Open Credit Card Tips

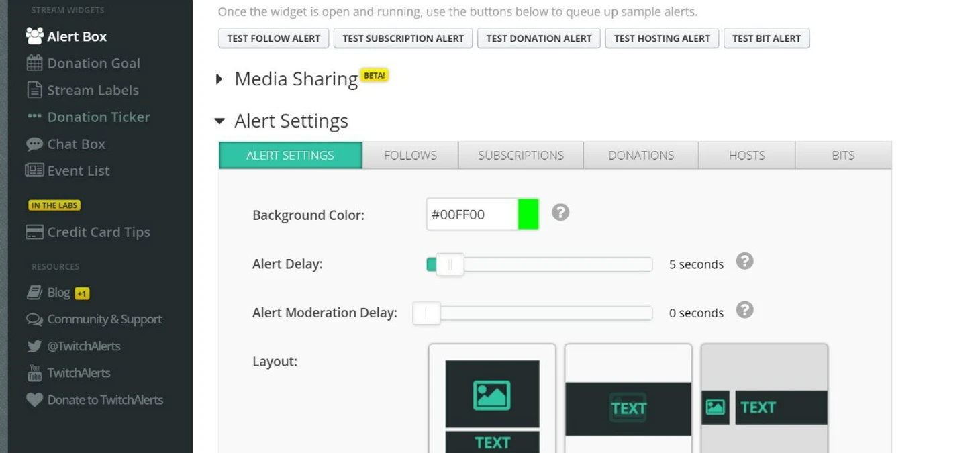pos(98,232)
